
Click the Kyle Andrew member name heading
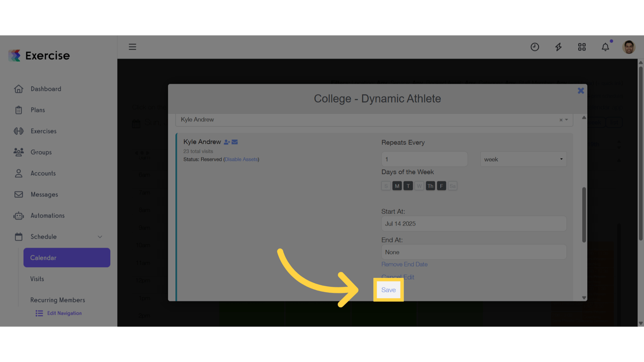[202, 142]
